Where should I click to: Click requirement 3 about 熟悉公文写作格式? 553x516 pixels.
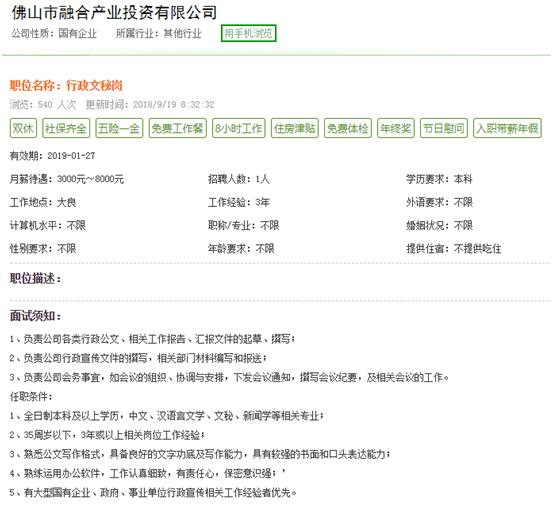pos(200,454)
